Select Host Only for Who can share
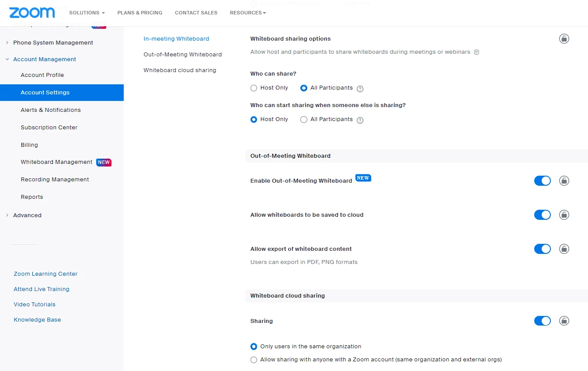Viewport: 588px width, 371px height. pos(254,88)
